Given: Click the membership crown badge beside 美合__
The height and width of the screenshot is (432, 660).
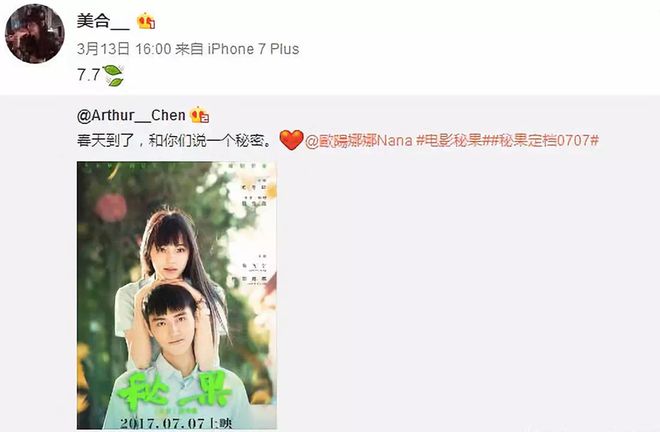Looking at the screenshot, I should click(146, 21).
